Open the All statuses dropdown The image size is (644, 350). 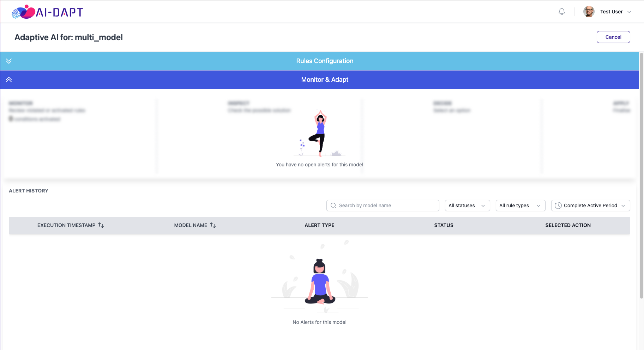pyautogui.click(x=467, y=205)
